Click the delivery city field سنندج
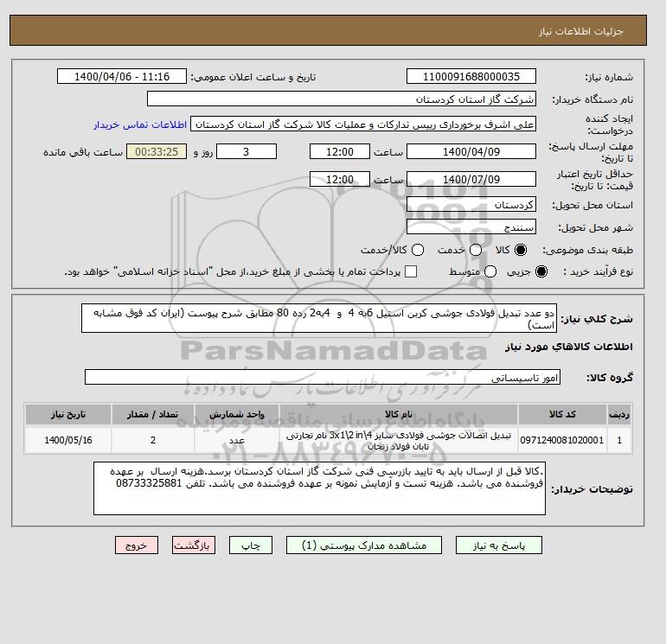The width and height of the screenshot is (666, 644). (x=471, y=227)
